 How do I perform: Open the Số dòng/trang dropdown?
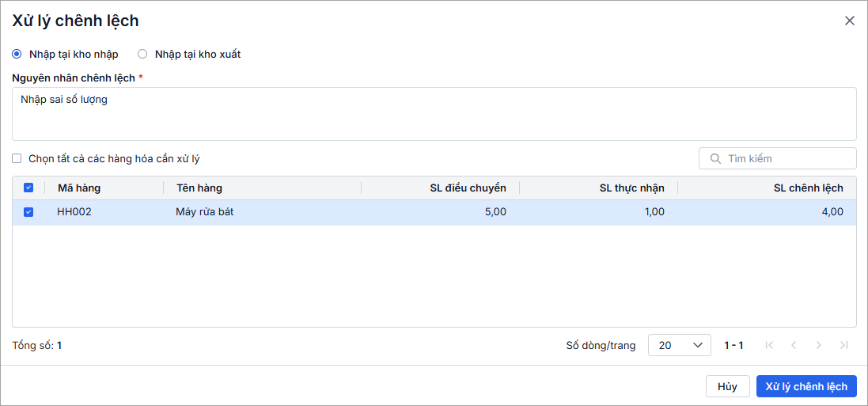click(x=679, y=345)
